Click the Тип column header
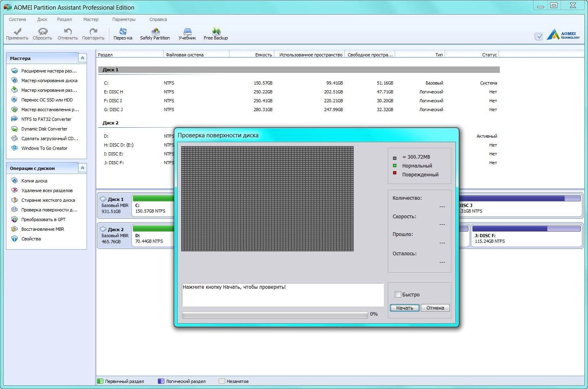This screenshot has height=389, width=588. click(x=420, y=55)
